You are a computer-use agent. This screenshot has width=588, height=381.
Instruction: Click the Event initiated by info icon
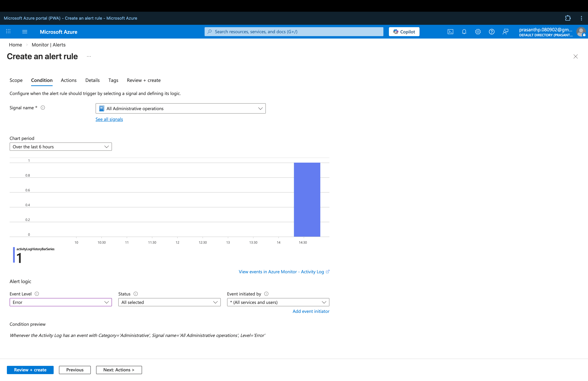(x=266, y=294)
